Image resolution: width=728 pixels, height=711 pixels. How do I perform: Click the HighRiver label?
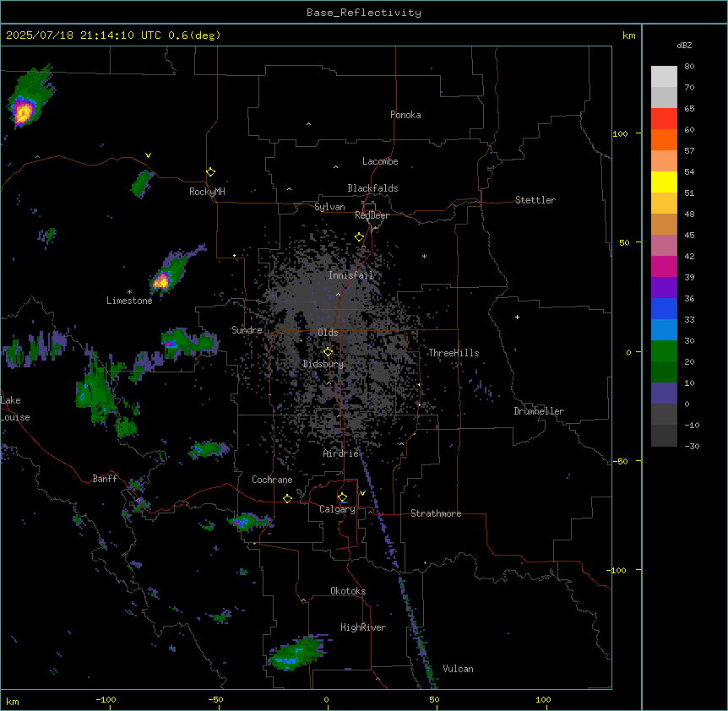click(363, 627)
